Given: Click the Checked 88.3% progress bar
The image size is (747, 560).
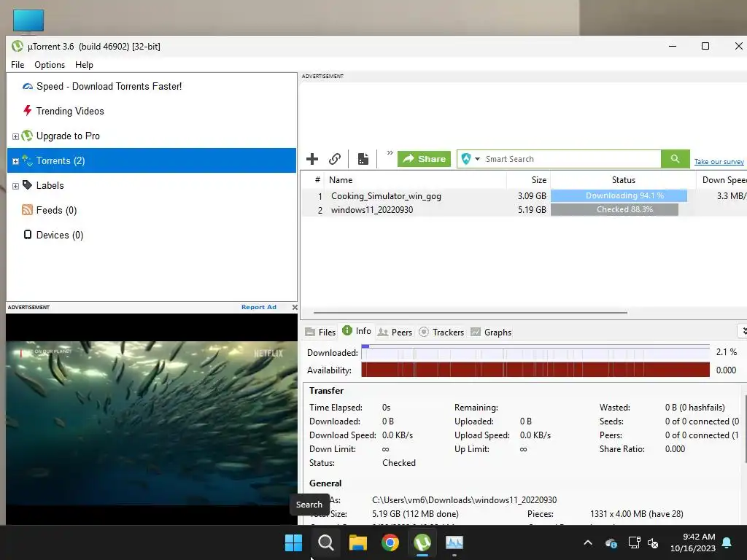Looking at the screenshot, I should pos(614,209).
